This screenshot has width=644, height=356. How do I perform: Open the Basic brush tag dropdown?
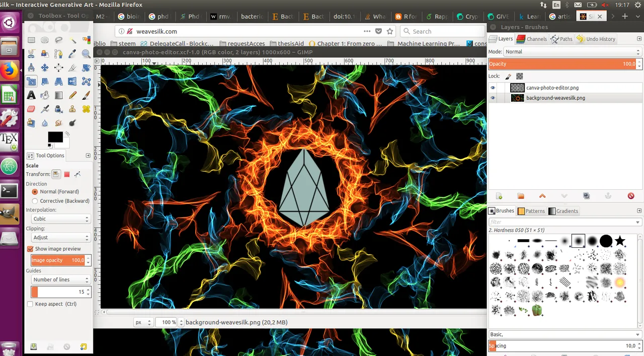pos(566,334)
